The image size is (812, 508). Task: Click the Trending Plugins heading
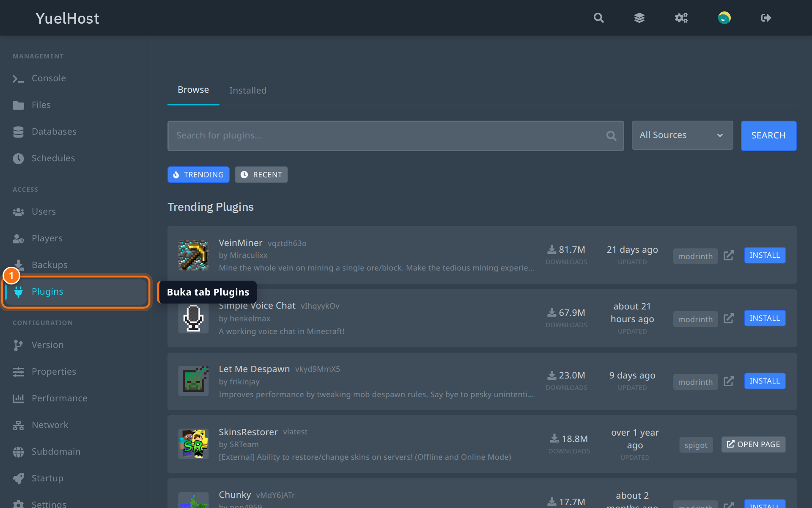coord(211,207)
